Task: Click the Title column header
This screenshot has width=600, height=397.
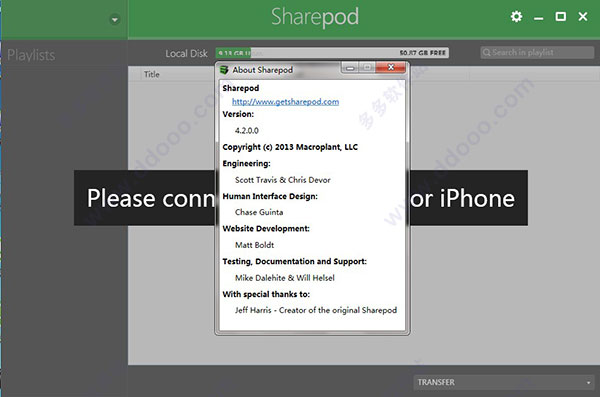Action: click(x=152, y=74)
